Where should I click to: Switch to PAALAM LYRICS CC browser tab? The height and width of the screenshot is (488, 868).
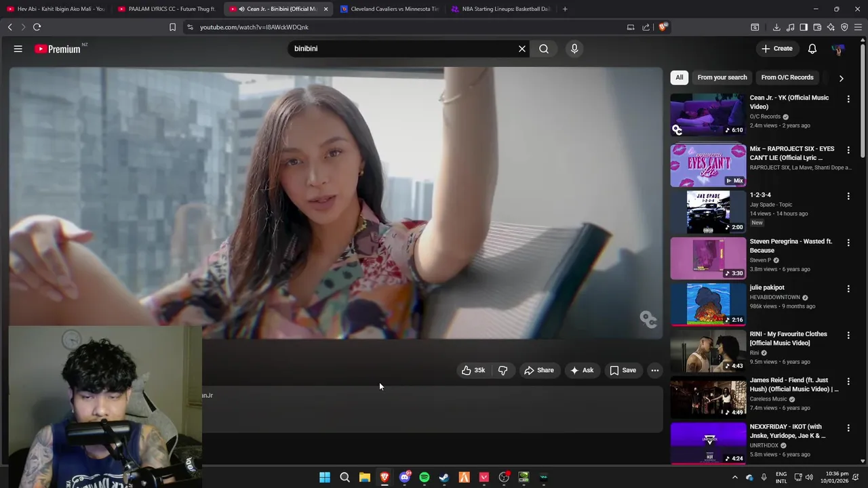166,9
